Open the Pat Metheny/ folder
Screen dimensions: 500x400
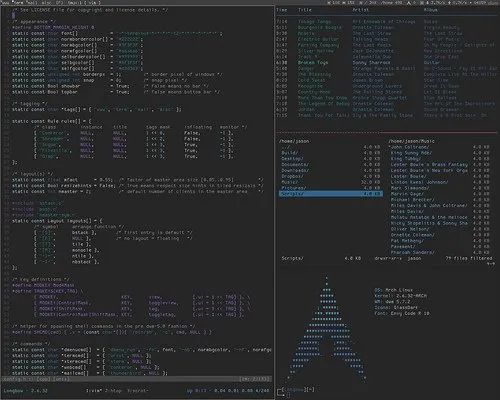tap(407, 241)
